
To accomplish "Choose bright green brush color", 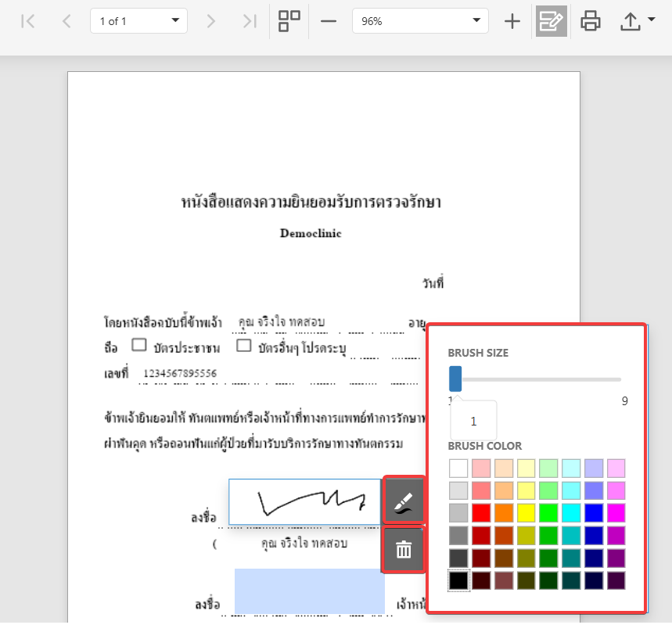I will click(548, 513).
